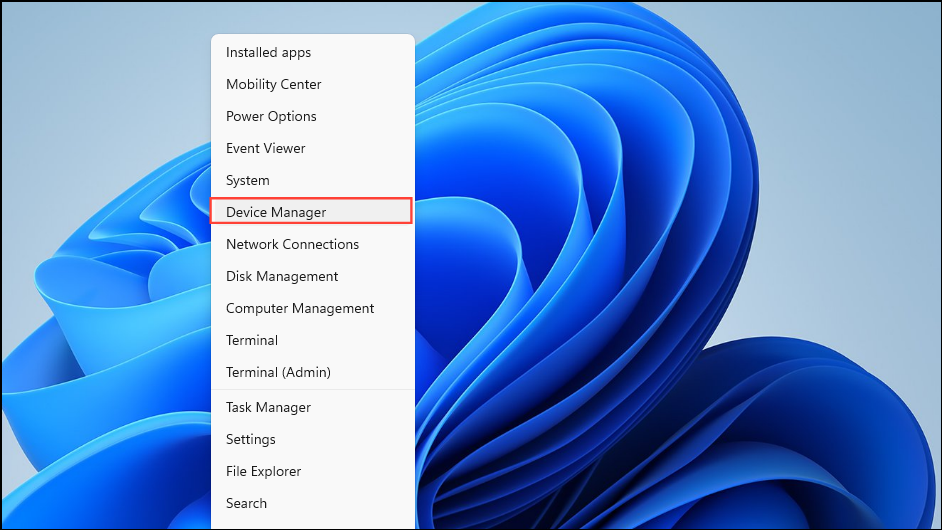The image size is (942, 530).
Task: Open Settings from the context menu
Action: (x=312, y=439)
